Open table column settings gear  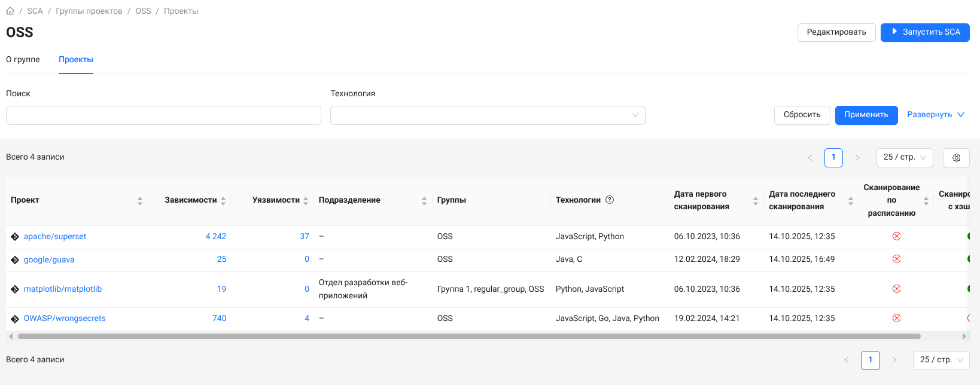956,158
